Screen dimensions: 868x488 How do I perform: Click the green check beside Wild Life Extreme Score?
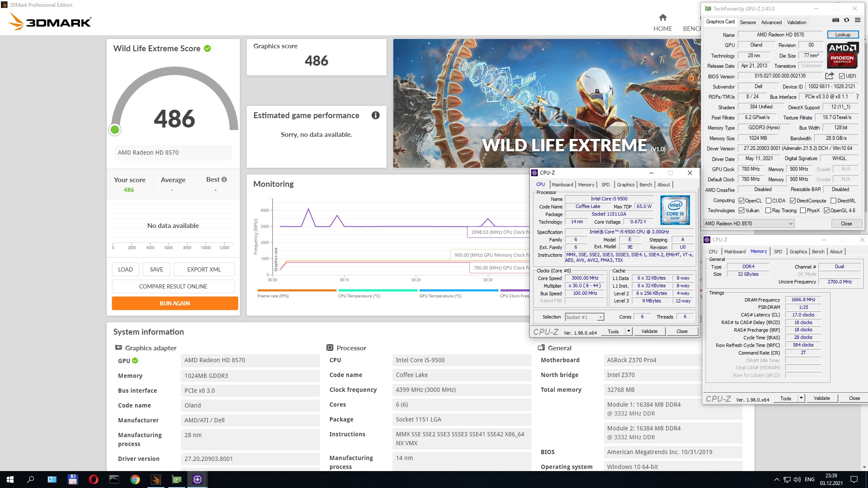click(207, 48)
